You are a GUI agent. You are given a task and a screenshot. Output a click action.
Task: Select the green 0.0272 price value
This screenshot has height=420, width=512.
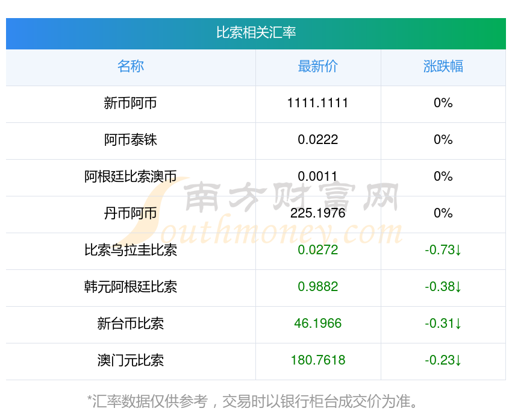[318, 250]
